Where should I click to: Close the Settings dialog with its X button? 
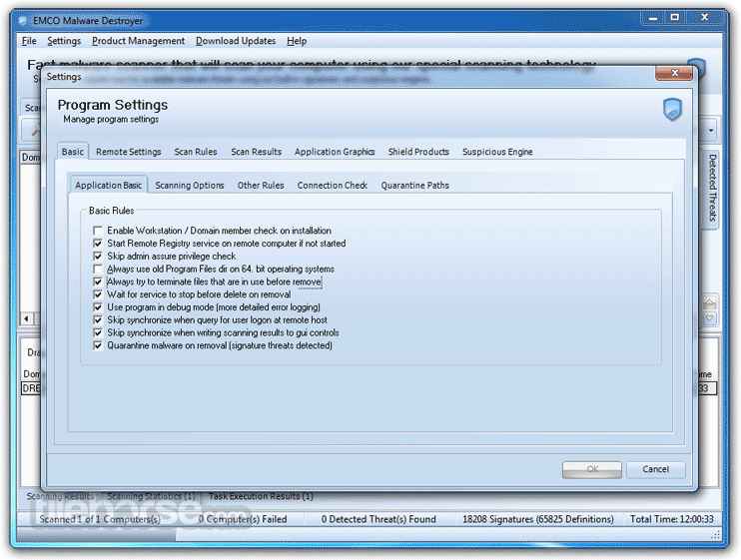(x=668, y=75)
